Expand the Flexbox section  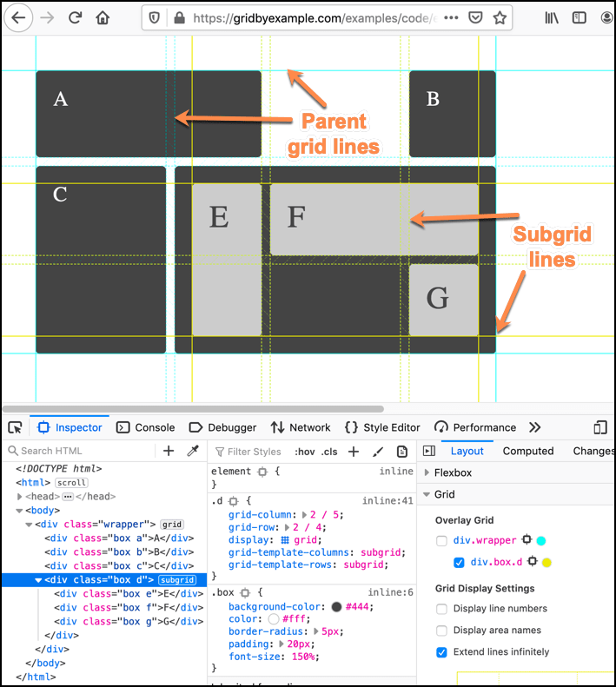pos(427,472)
